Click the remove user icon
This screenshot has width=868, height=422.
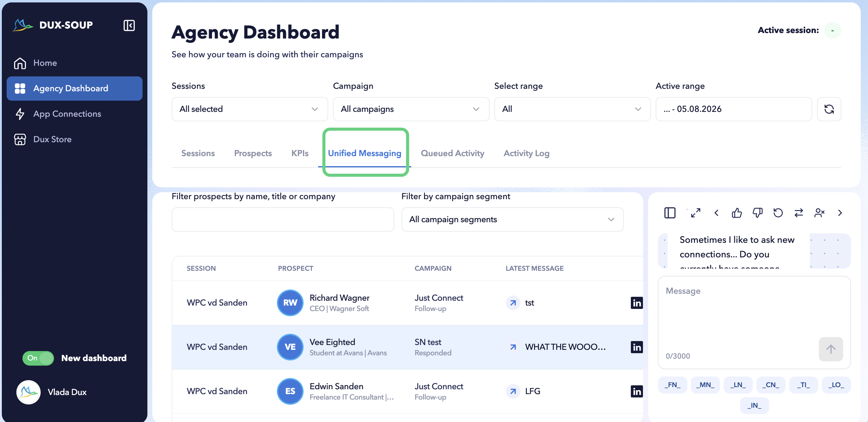(819, 213)
